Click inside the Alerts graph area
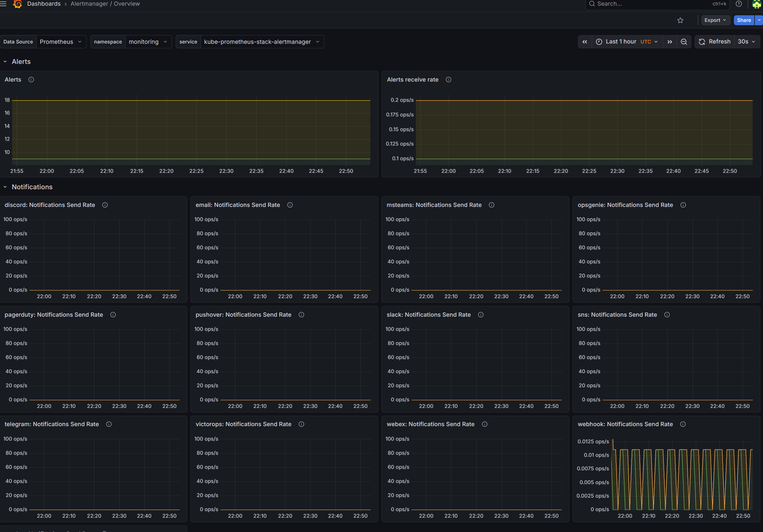This screenshot has height=532, width=763. coord(191,130)
